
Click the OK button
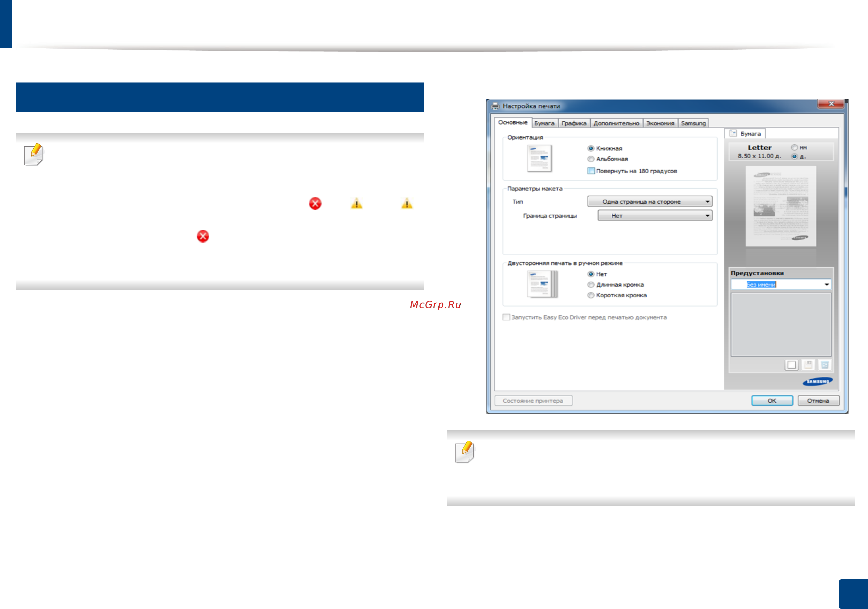coord(772,401)
